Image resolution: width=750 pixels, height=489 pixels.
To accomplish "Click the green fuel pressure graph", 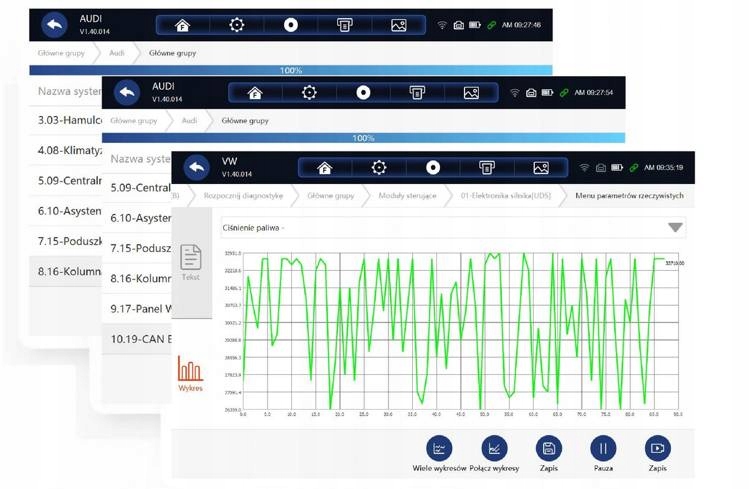I will (x=461, y=331).
